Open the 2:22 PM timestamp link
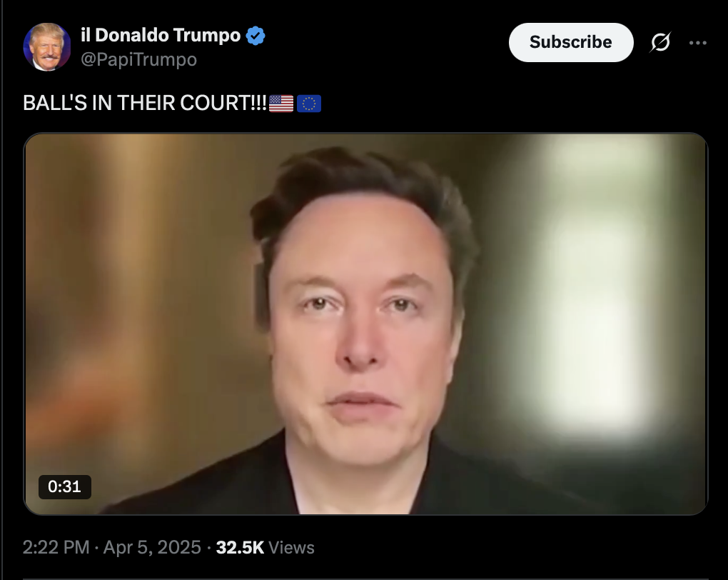This screenshot has height=580, width=728. (56, 547)
